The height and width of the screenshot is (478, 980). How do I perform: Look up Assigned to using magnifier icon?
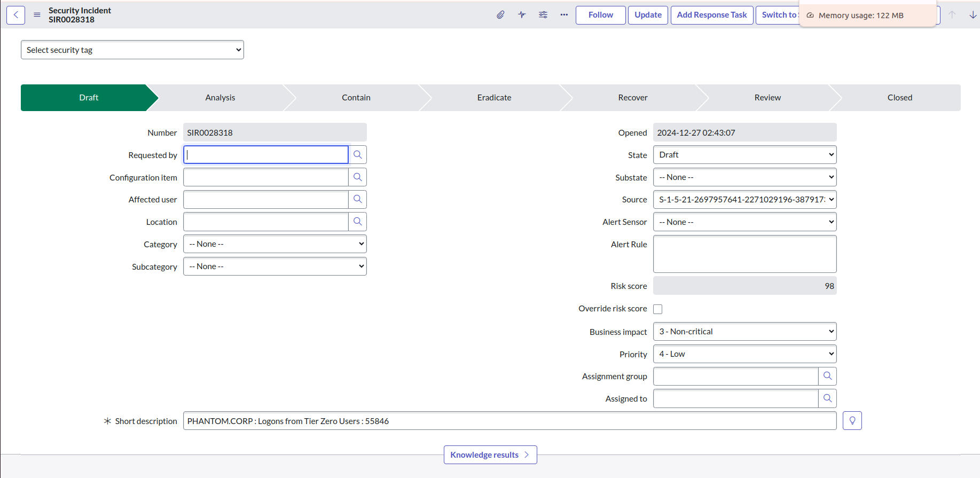tap(828, 398)
